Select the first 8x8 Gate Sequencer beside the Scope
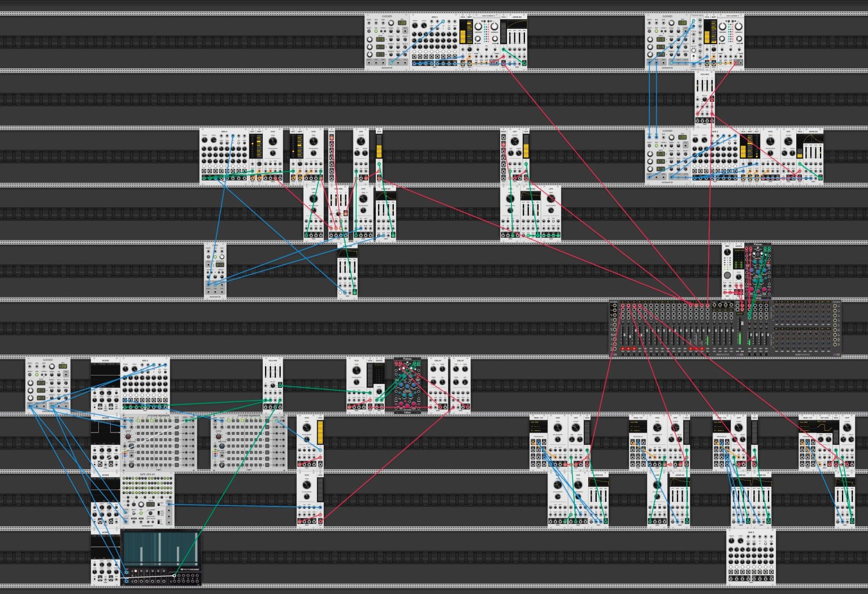The image size is (868, 594). (159, 443)
